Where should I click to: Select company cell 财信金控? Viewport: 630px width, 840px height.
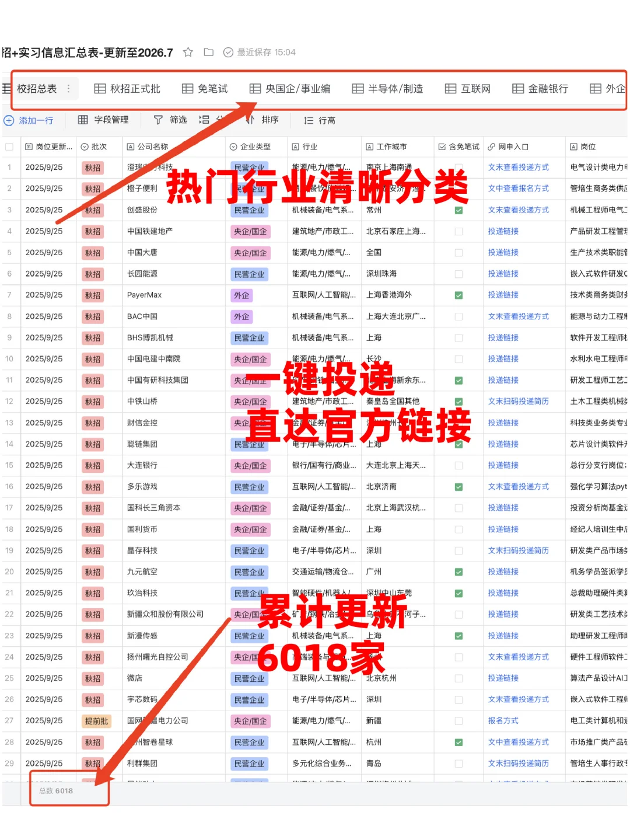(174, 423)
